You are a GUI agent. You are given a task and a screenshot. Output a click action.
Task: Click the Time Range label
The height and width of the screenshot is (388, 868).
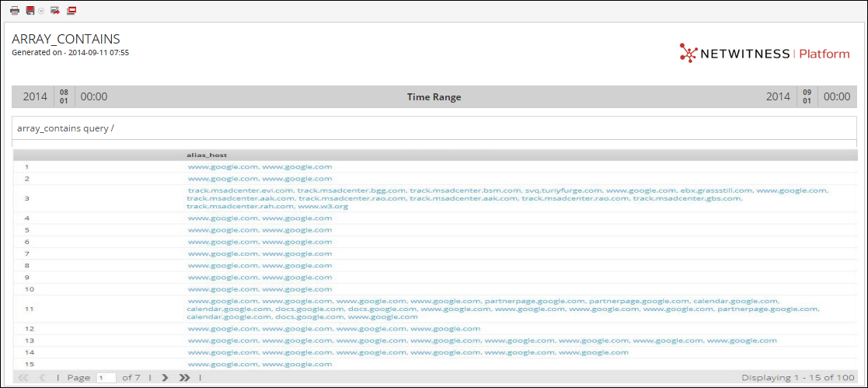(x=434, y=97)
